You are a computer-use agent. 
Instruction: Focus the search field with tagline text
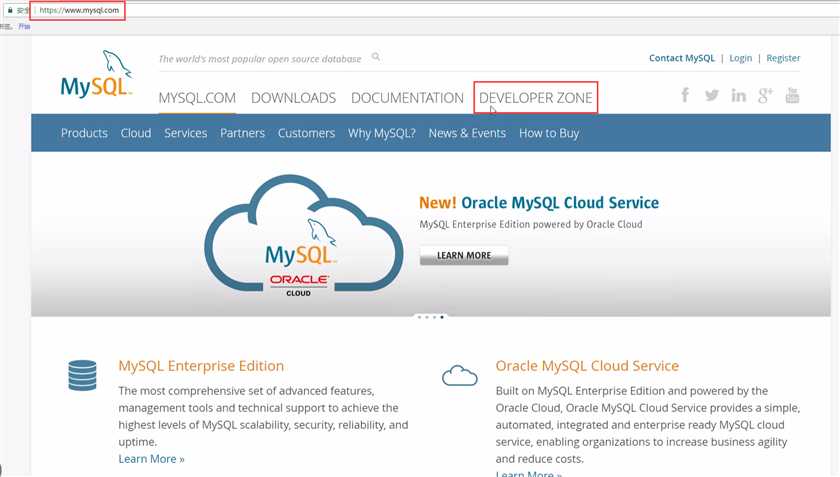(x=260, y=59)
